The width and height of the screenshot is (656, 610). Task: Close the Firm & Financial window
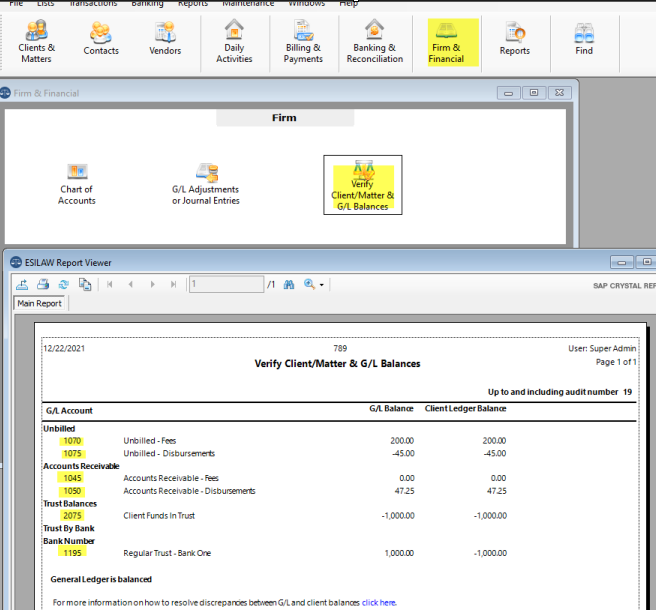click(559, 93)
